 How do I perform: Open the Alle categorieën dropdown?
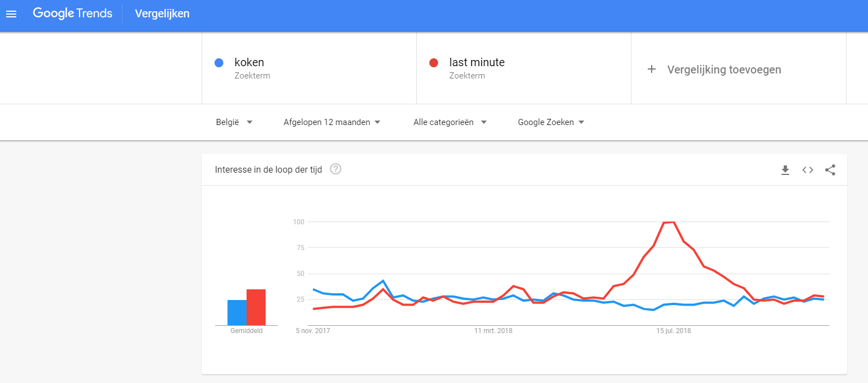[450, 122]
